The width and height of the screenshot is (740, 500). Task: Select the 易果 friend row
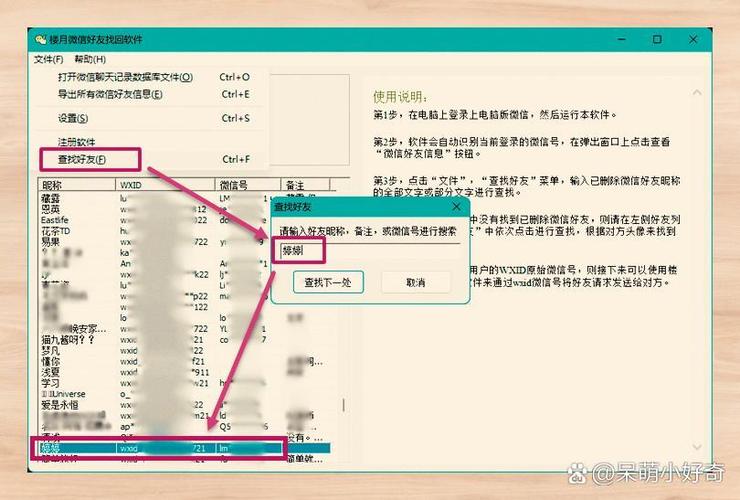coord(184,242)
